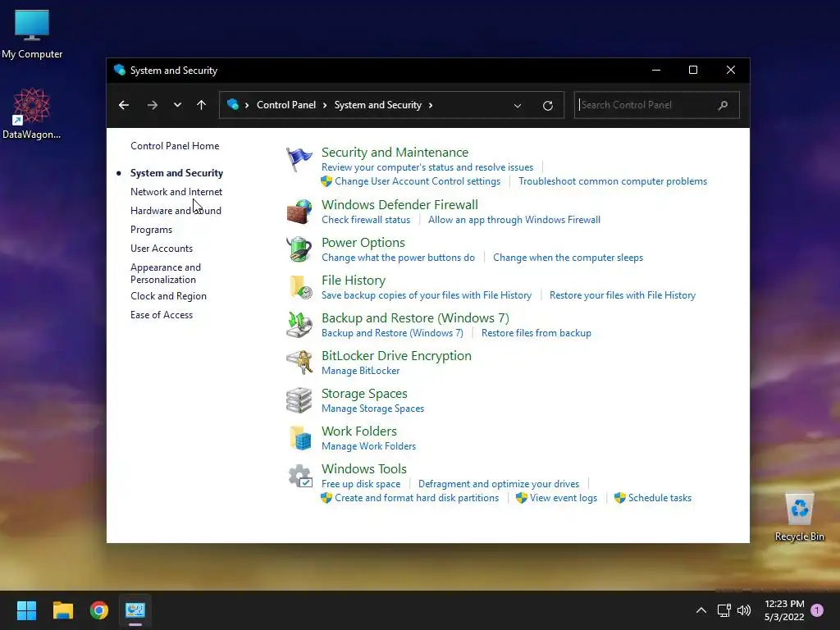This screenshot has width=840, height=630.
Task: Select Control Panel Home in sidebar
Action: (x=175, y=146)
